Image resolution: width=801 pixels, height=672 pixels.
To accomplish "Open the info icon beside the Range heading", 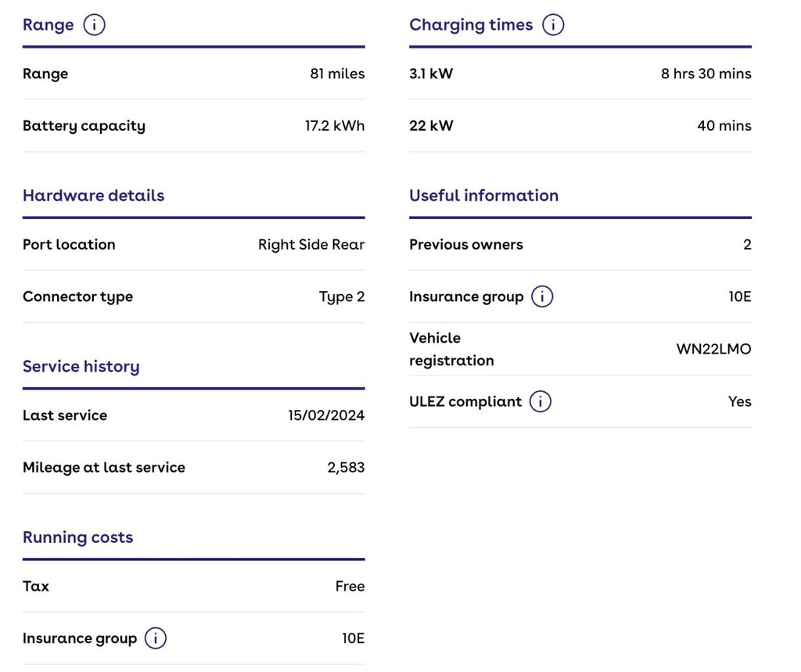I will [94, 25].
